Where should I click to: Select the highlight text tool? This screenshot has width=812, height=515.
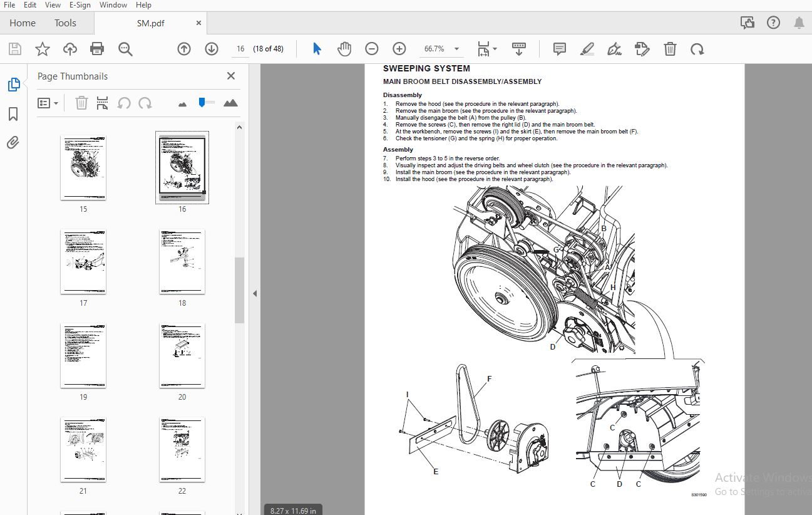587,49
